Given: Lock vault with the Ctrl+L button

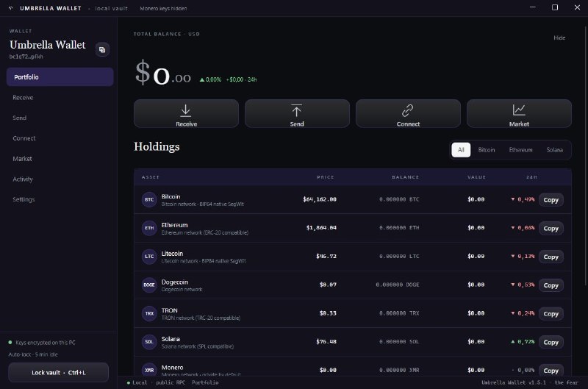Looking at the screenshot, I should (x=59, y=373).
